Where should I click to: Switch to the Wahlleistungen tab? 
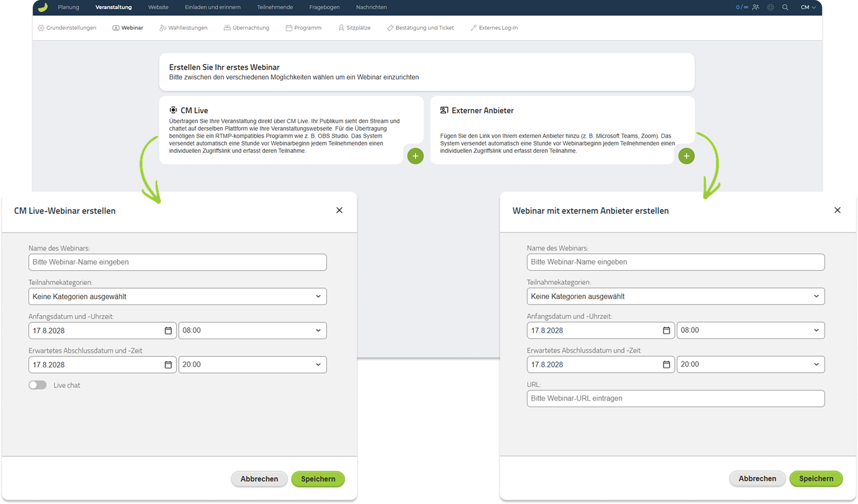[x=183, y=28]
